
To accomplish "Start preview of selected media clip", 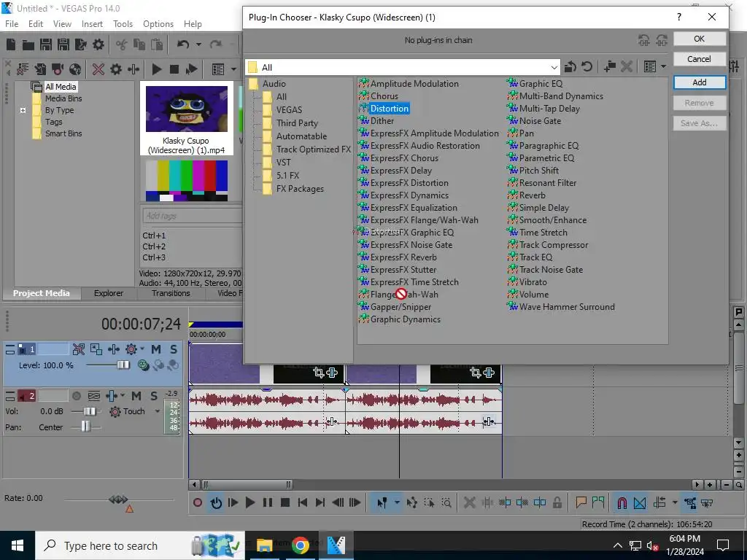I will pyautogui.click(x=156, y=69).
